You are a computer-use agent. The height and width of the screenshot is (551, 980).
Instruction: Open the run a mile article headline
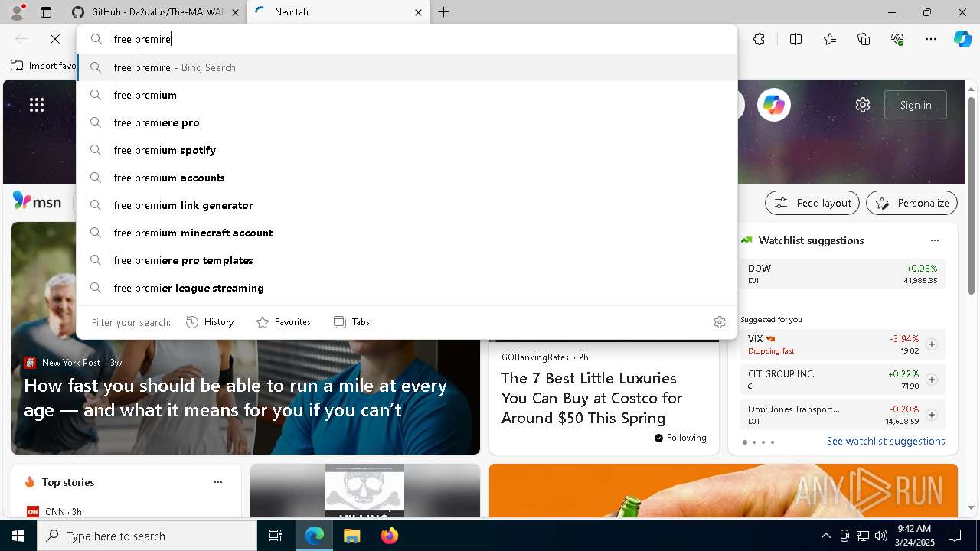tap(236, 397)
